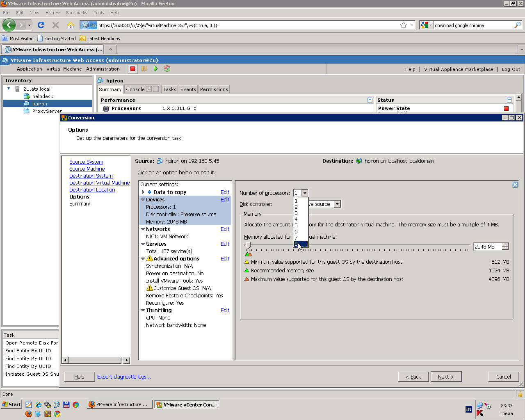This screenshot has height=420, width=525.
Task: Collapse the Throttling settings group
Action: coord(143,310)
